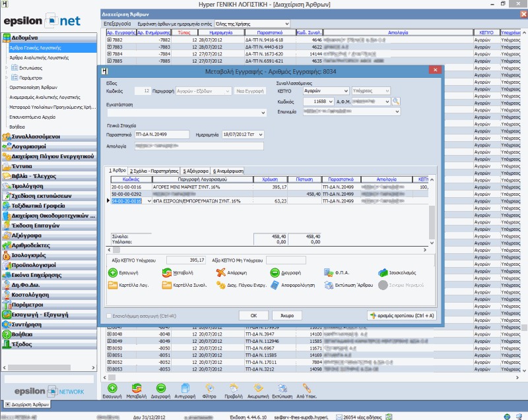
Task: Click the Παραστατικό input field
Action: click(x=163, y=134)
